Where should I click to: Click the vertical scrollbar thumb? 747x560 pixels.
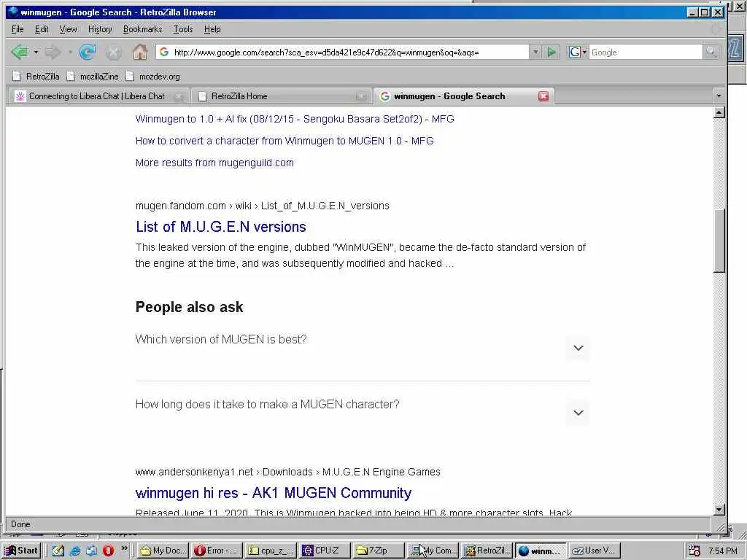[x=719, y=241]
